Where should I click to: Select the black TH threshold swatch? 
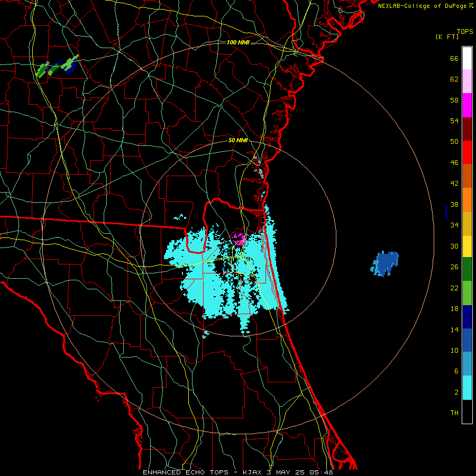click(x=467, y=411)
